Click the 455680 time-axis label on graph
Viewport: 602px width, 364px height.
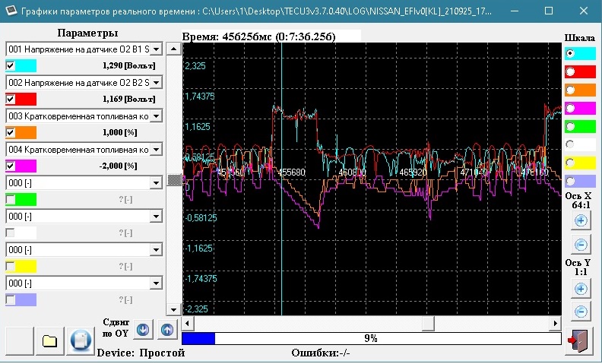[292, 173]
